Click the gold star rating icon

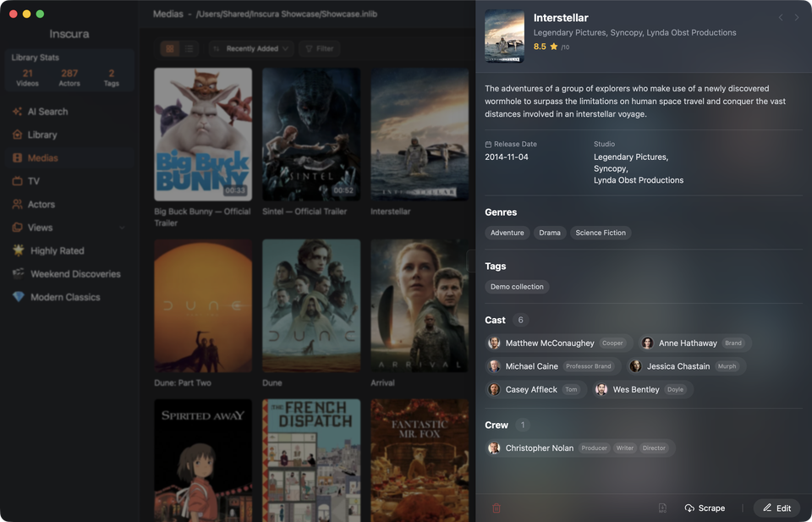pos(553,47)
